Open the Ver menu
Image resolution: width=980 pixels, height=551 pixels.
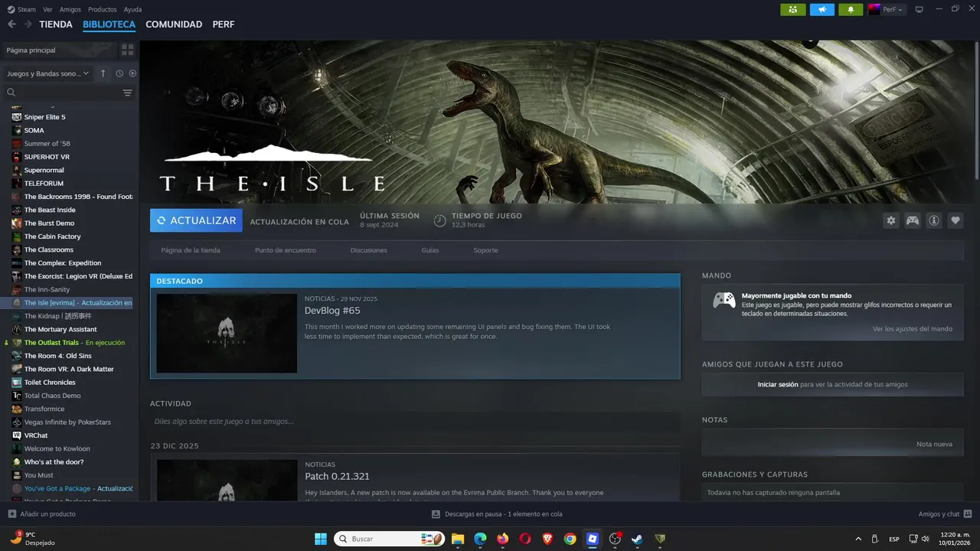[x=47, y=9]
